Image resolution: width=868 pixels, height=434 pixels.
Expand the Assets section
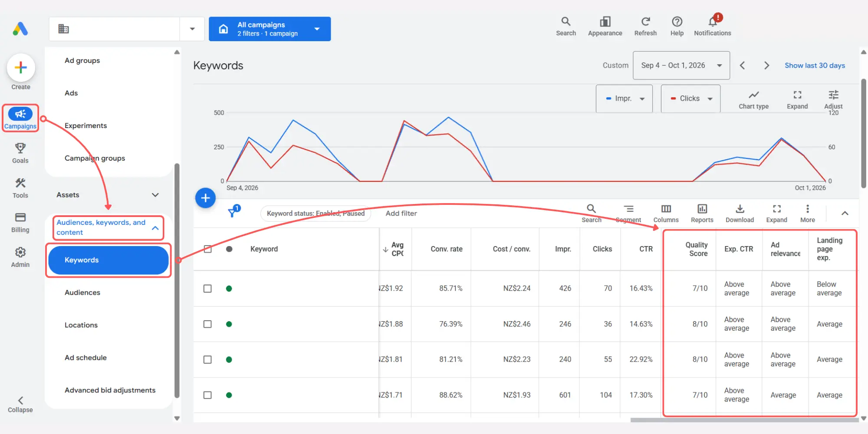coord(108,195)
